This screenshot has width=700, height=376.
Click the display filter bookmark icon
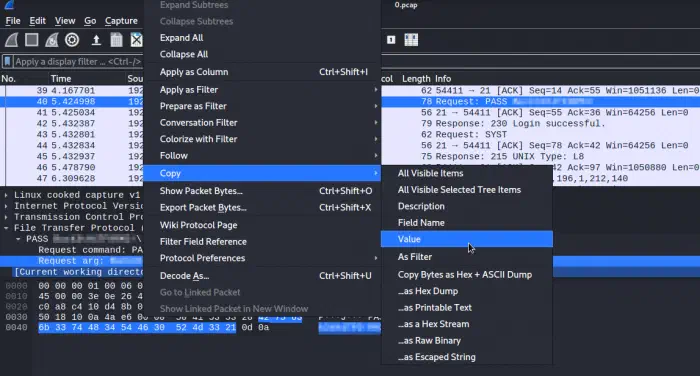coord(8,61)
